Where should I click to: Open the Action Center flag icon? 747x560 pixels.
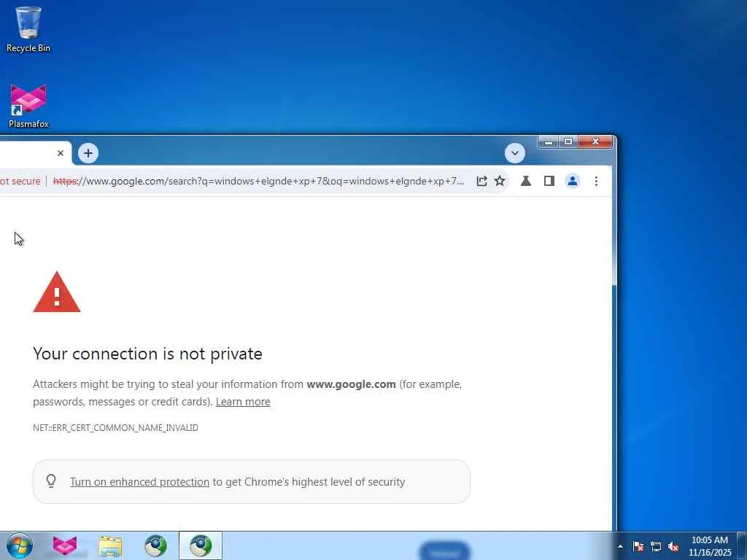pos(638,546)
